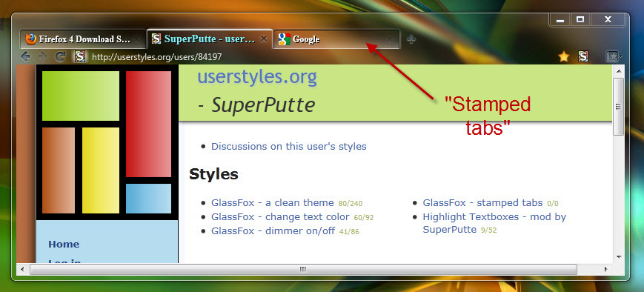Minimize the browser window
The height and width of the screenshot is (292, 644).
click(560, 20)
